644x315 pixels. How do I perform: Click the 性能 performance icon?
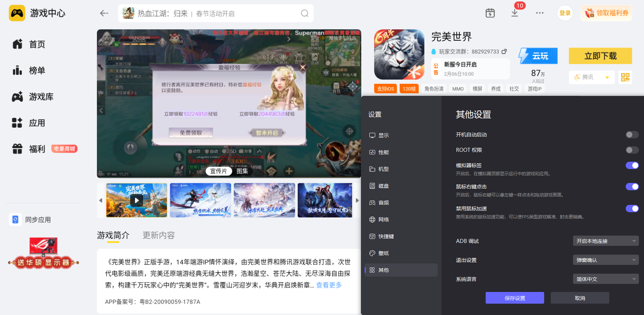click(372, 152)
